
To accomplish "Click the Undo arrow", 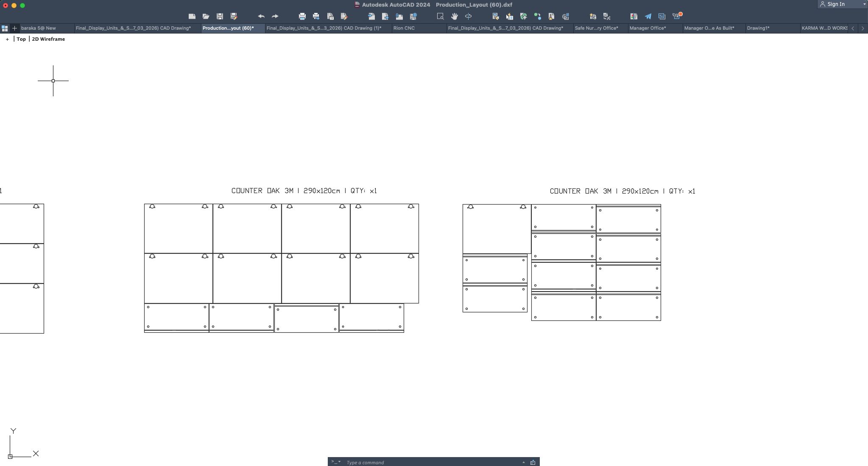I will tap(261, 17).
